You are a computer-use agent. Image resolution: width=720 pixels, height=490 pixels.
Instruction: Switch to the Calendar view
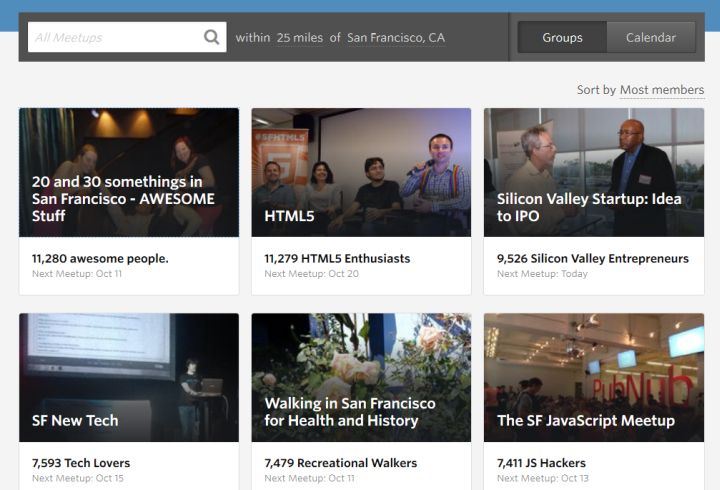[651, 37]
